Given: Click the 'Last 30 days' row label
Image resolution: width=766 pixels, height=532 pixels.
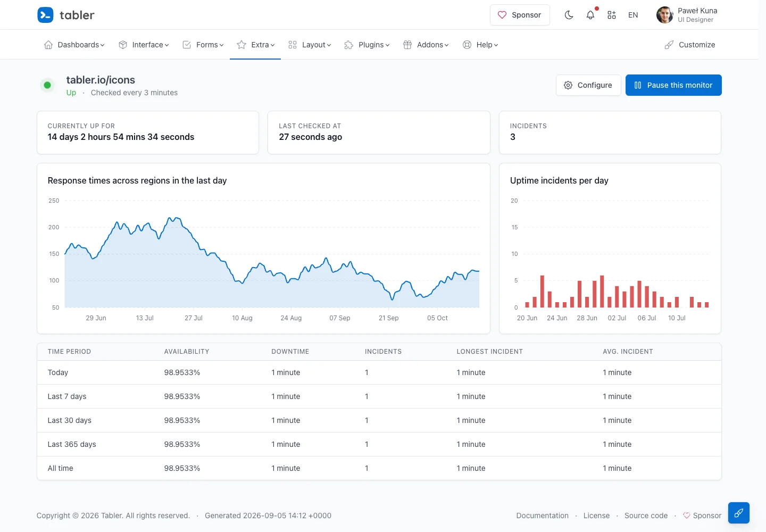Looking at the screenshot, I should [x=70, y=420].
